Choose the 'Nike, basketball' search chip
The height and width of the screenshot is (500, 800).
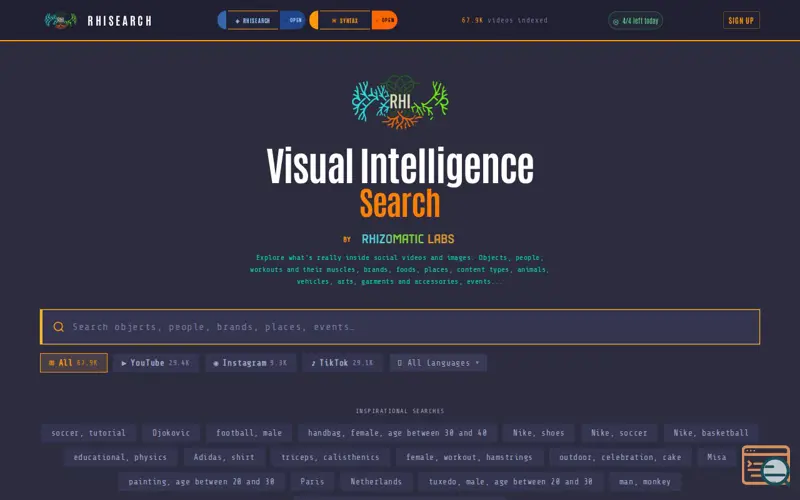(x=711, y=433)
